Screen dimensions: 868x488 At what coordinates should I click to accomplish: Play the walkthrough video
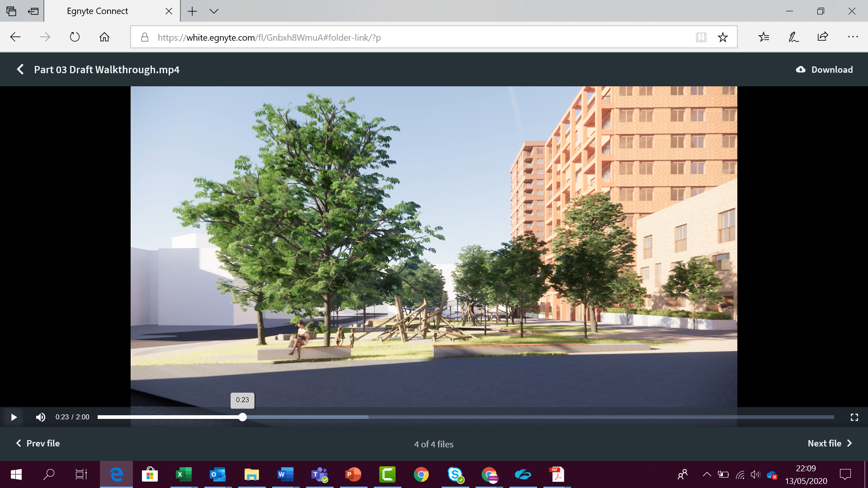(14, 417)
